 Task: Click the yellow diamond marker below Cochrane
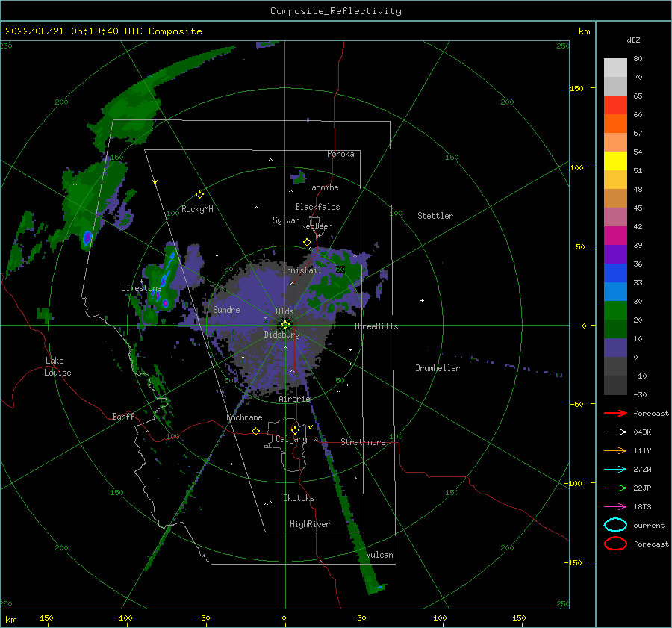click(x=255, y=431)
